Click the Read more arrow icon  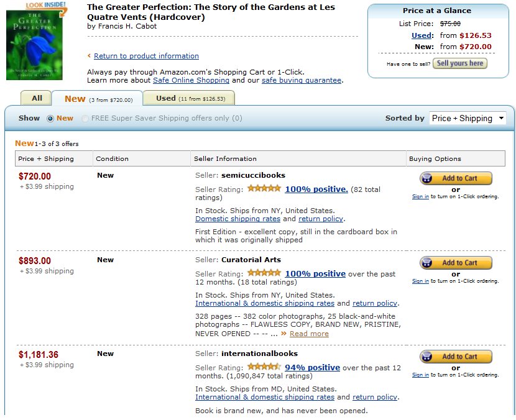(x=283, y=334)
